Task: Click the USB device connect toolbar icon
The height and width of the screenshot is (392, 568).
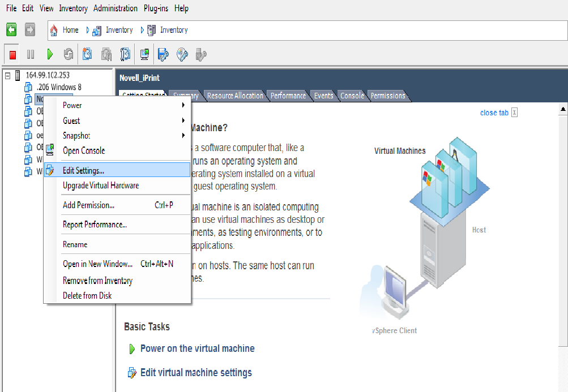Action: [201, 54]
